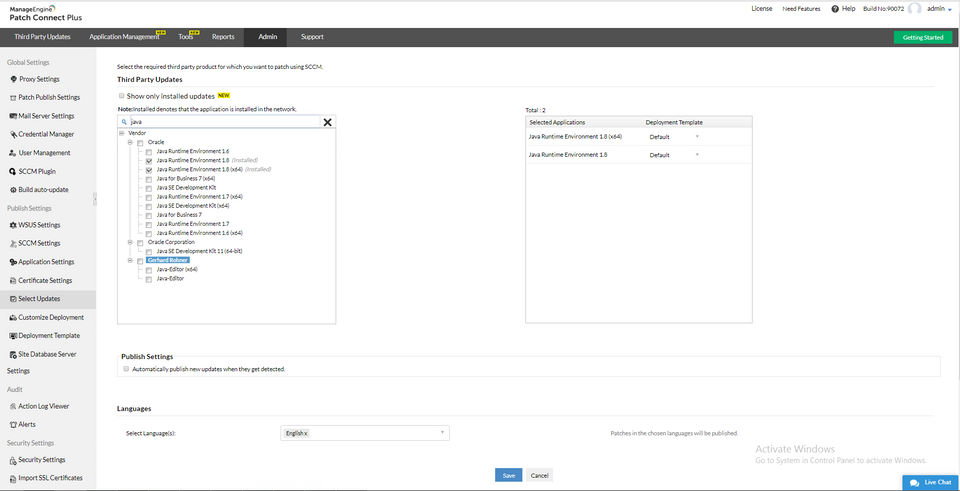Click the Save button
Image resolution: width=960 pixels, height=491 pixels.
tap(508, 475)
